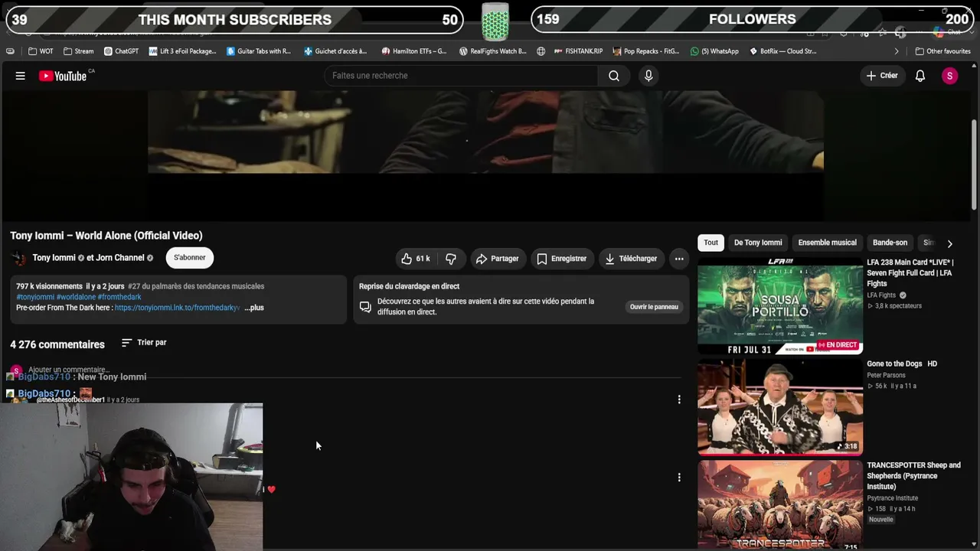Dislike the Tony Iommi video
The height and width of the screenshot is (551, 980).
coord(451,259)
